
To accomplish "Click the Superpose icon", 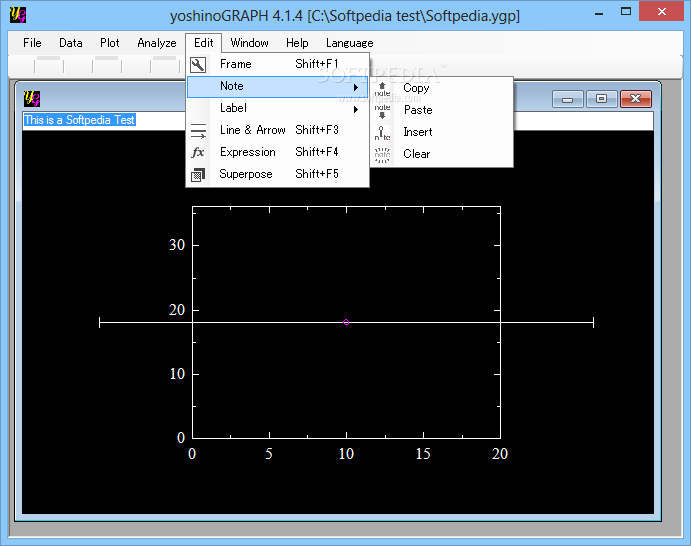I will (198, 175).
